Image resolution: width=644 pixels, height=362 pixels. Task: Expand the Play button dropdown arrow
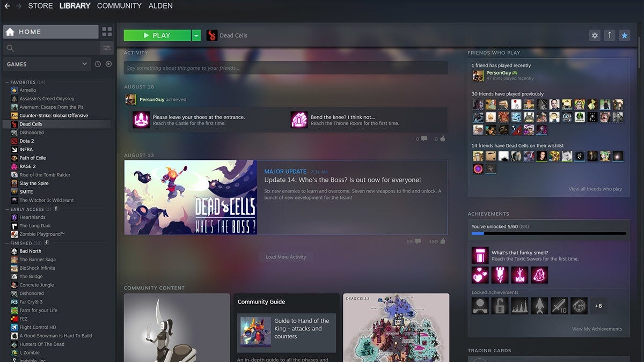pos(196,35)
